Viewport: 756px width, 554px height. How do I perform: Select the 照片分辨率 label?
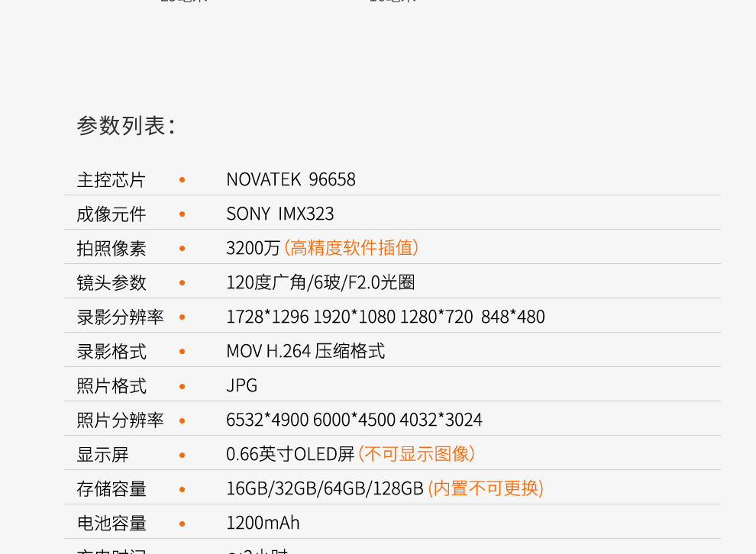(120, 420)
